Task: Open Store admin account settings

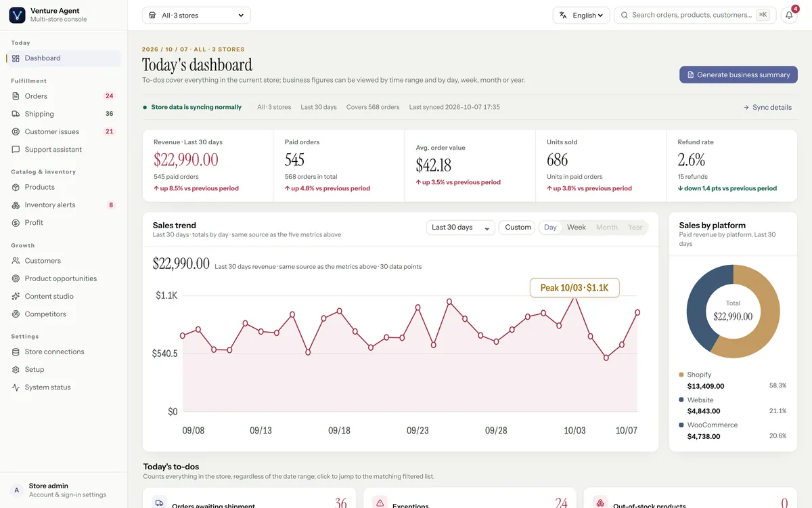Action: [x=64, y=490]
